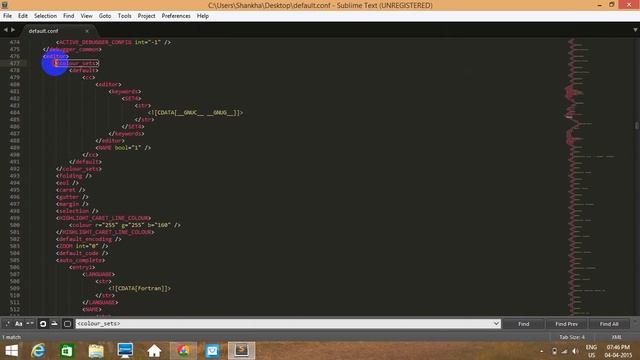Go to previous tab with left arrow
The width and height of the screenshot is (640, 360).
click(6, 30)
